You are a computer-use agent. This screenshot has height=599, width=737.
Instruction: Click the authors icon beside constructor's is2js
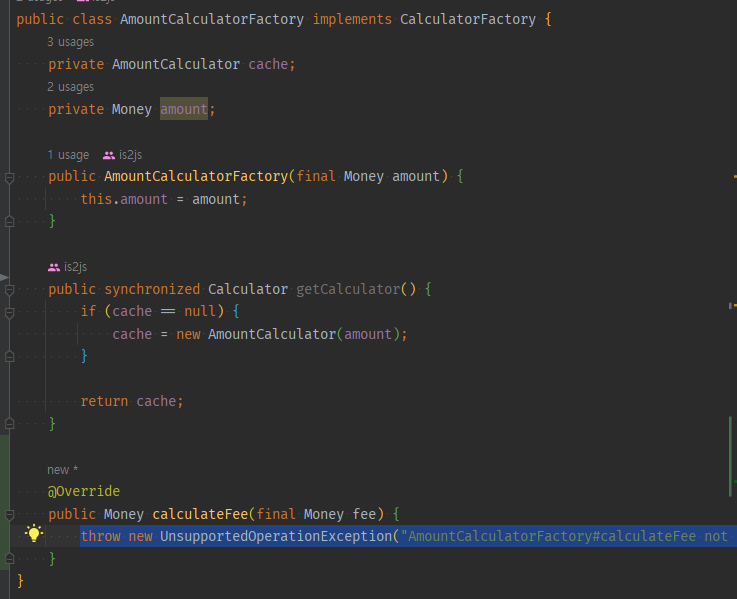pyautogui.click(x=109, y=155)
